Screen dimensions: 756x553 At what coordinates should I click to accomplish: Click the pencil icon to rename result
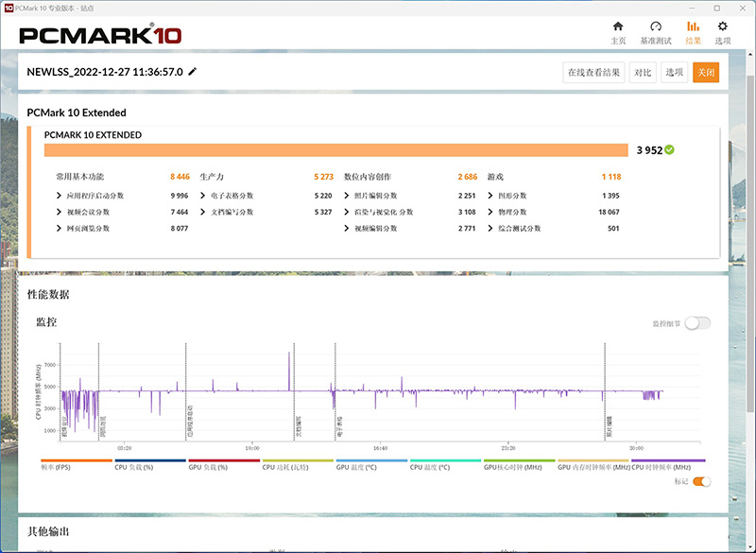[x=193, y=72]
